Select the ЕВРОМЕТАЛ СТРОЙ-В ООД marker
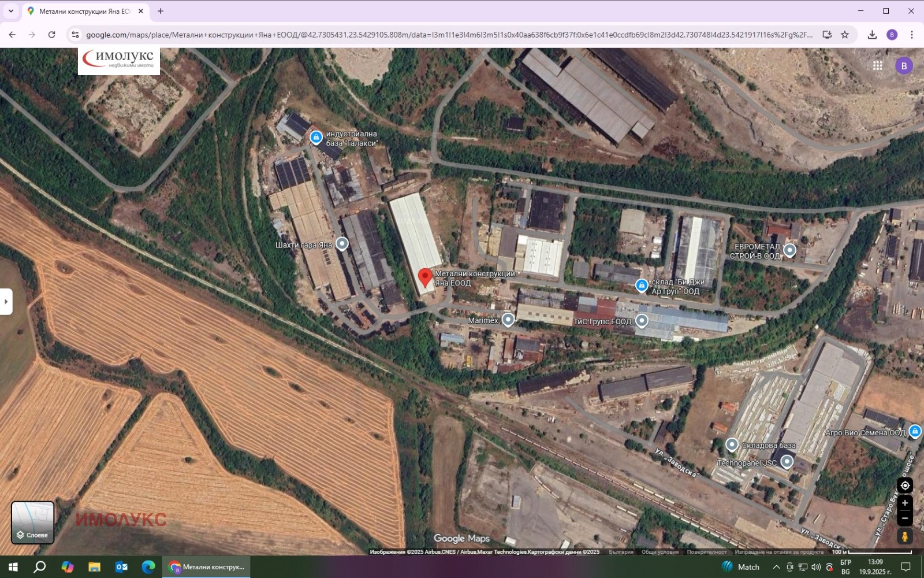 pos(789,250)
